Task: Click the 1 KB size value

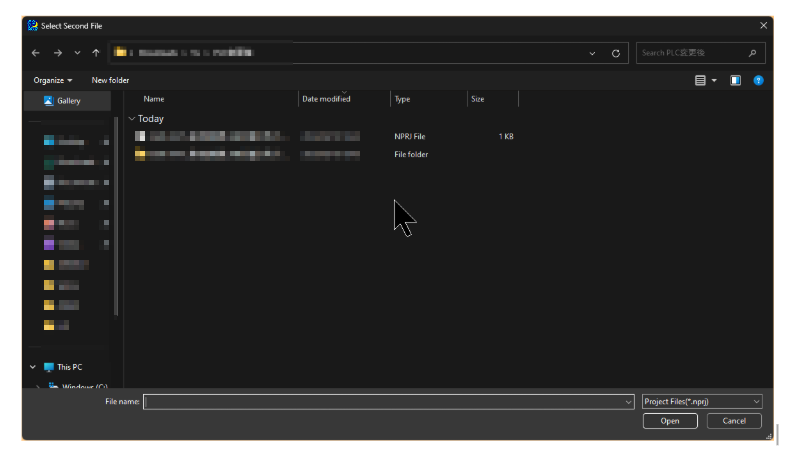Action: pyautogui.click(x=506, y=136)
